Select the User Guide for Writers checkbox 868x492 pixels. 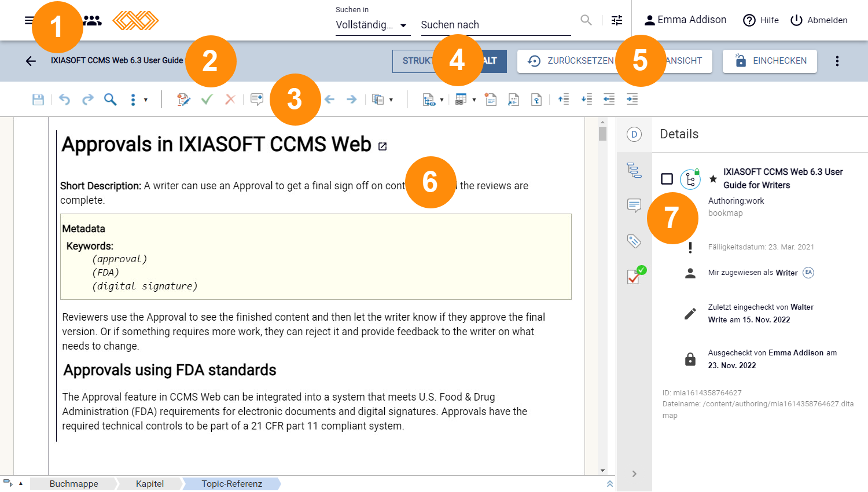(x=667, y=179)
